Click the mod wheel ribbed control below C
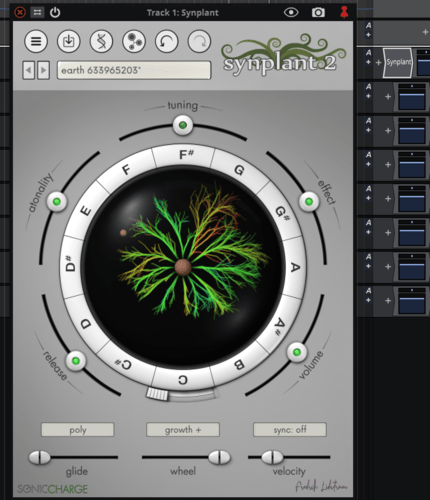Viewport: 430px width, 500px height. 157,394
